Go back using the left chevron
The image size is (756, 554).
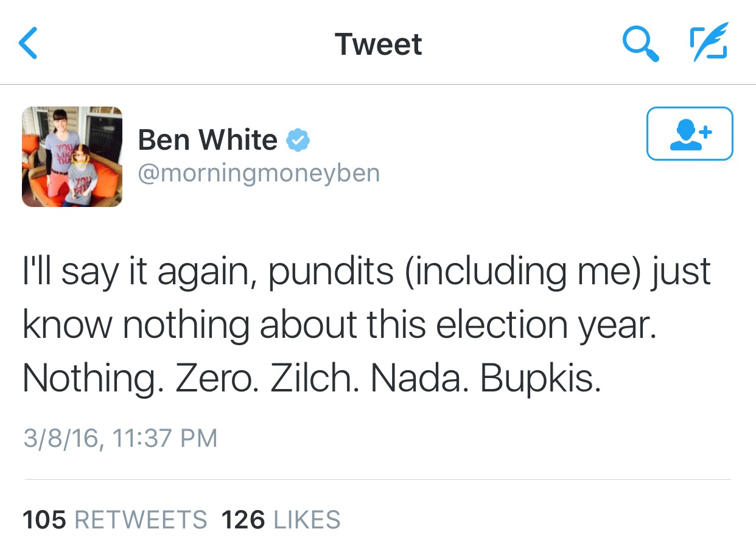[x=28, y=44]
